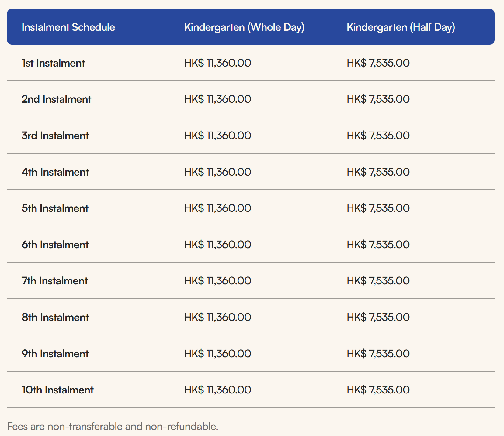Image resolution: width=504 pixels, height=436 pixels.
Task: Select the 2nd Instalment row label
Action: [56, 99]
